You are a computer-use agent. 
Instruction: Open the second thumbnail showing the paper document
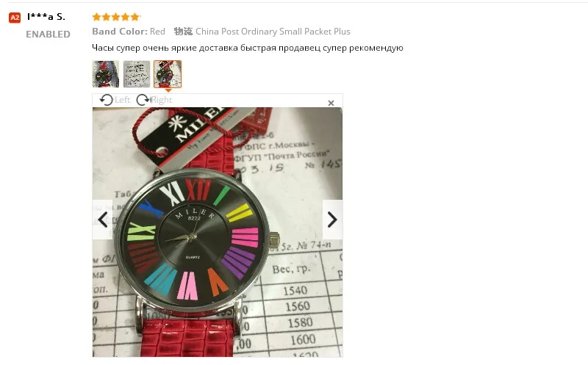137,74
